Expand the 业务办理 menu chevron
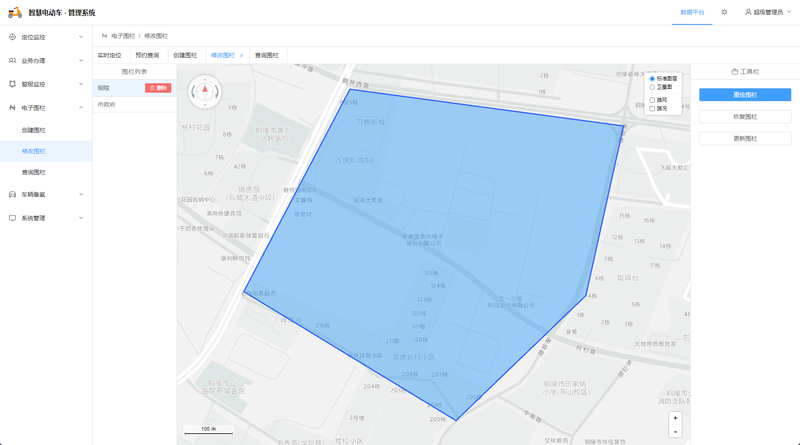Viewport: 800px width, 445px height. tap(81, 60)
